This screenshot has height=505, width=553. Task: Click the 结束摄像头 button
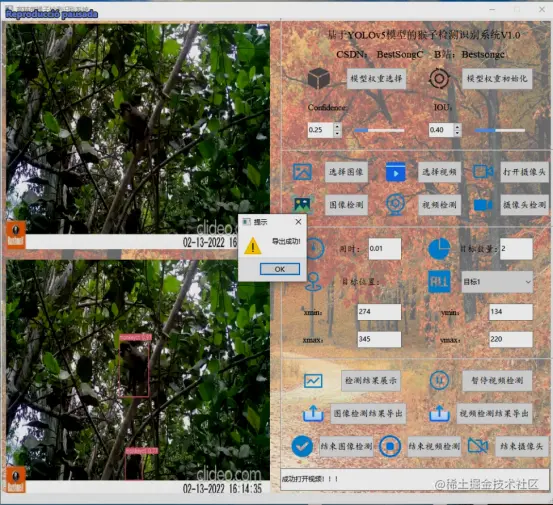point(521,446)
